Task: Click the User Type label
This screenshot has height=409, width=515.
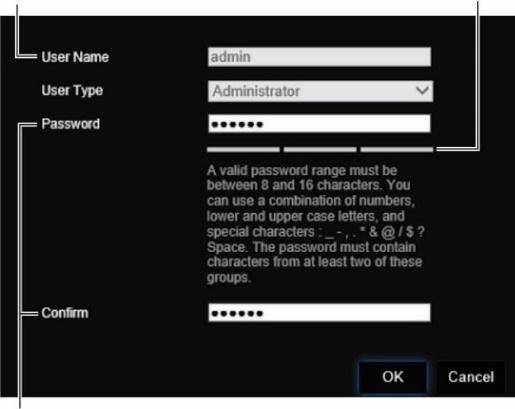Action: tap(72, 91)
